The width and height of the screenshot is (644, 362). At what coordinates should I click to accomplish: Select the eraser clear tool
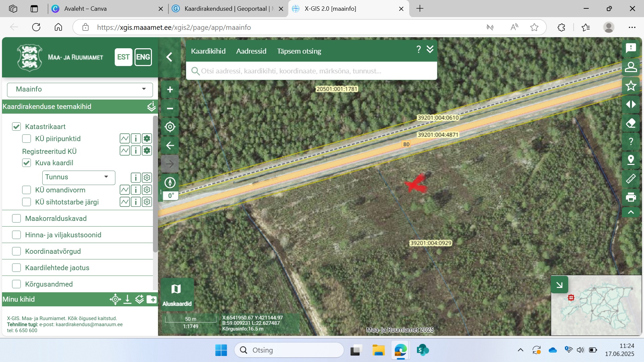[x=631, y=123]
